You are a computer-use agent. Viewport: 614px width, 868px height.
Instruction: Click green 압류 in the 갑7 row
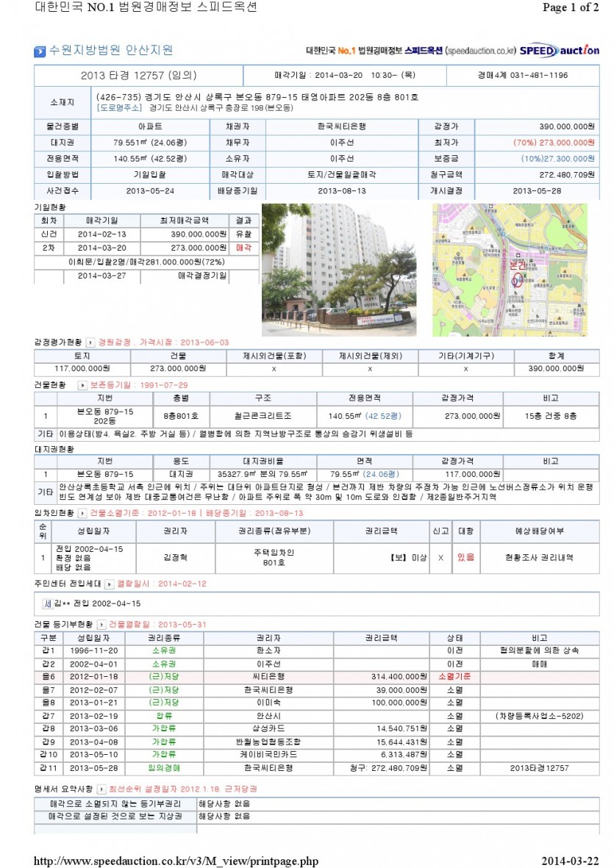pos(165,717)
